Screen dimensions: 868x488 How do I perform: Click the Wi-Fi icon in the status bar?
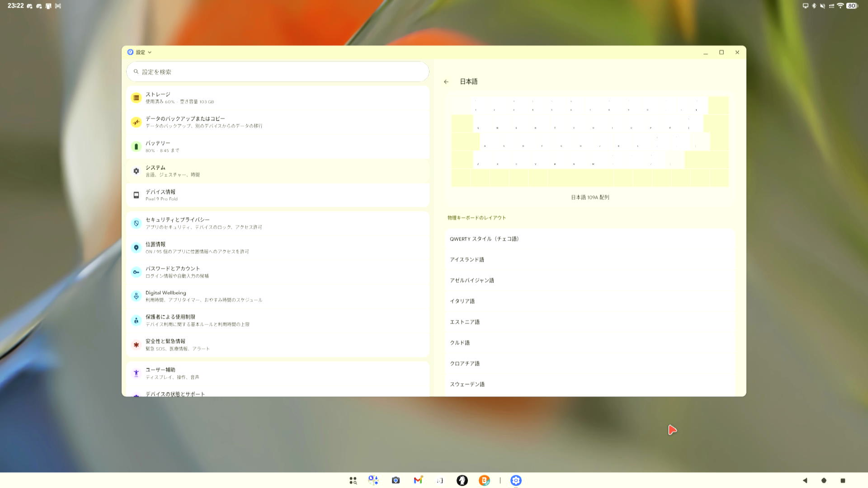tap(840, 6)
